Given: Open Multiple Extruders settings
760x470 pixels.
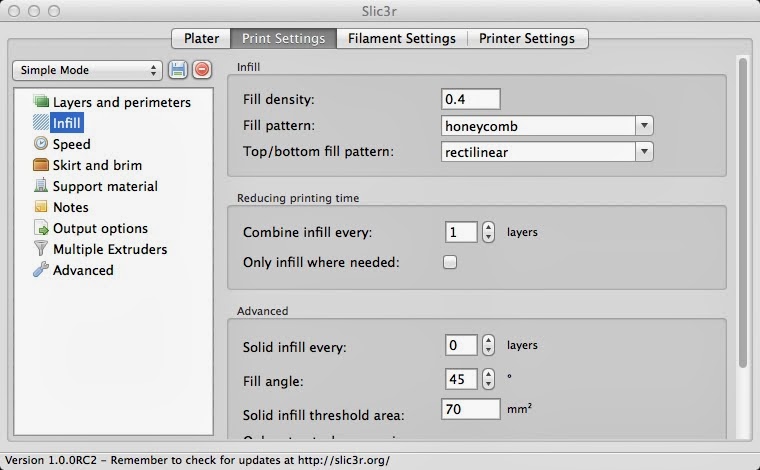Looking at the screenshot, I should coord(110,249).
